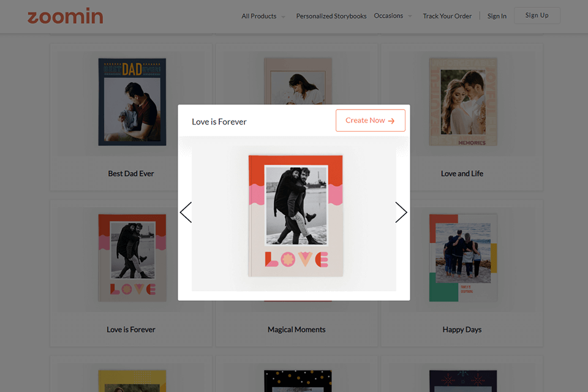Viewport: 588px width, 392px height.
Task: Click the LOVE book preview in the popup
Action: pos(295,216)
